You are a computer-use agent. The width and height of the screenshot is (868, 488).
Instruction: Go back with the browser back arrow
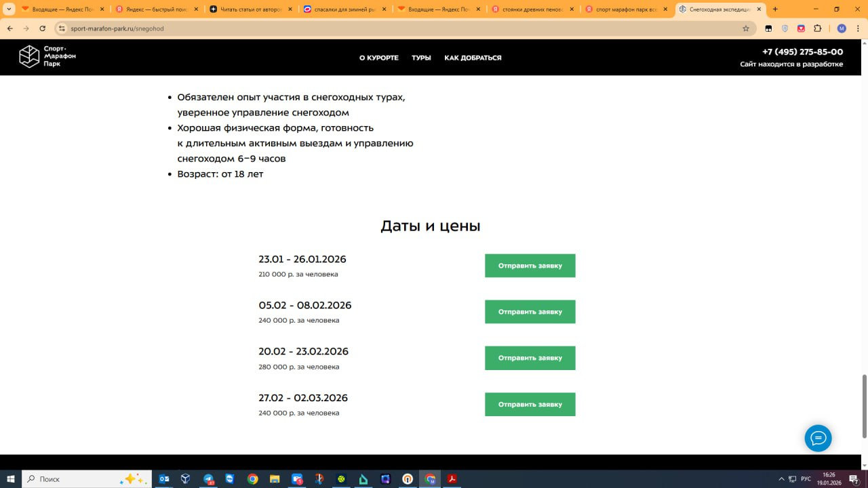[x=10, y=28]
